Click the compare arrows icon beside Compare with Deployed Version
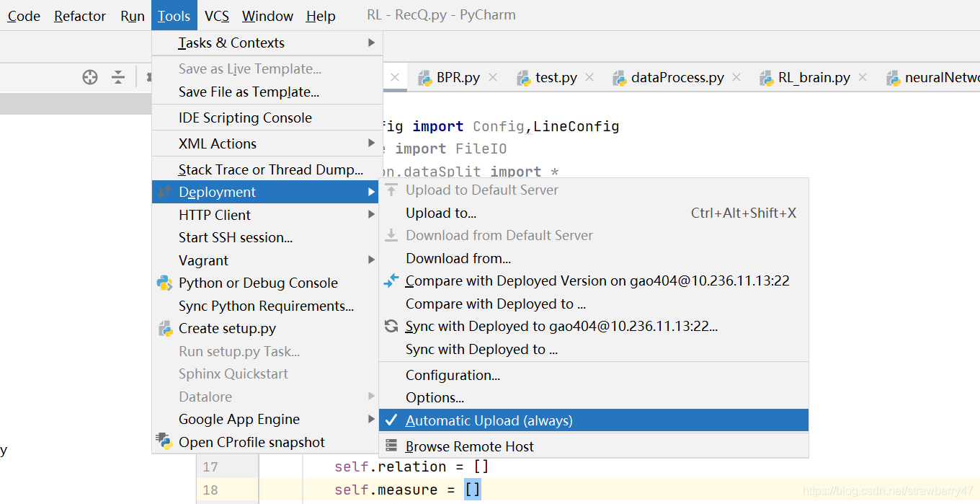 point(391,280)
